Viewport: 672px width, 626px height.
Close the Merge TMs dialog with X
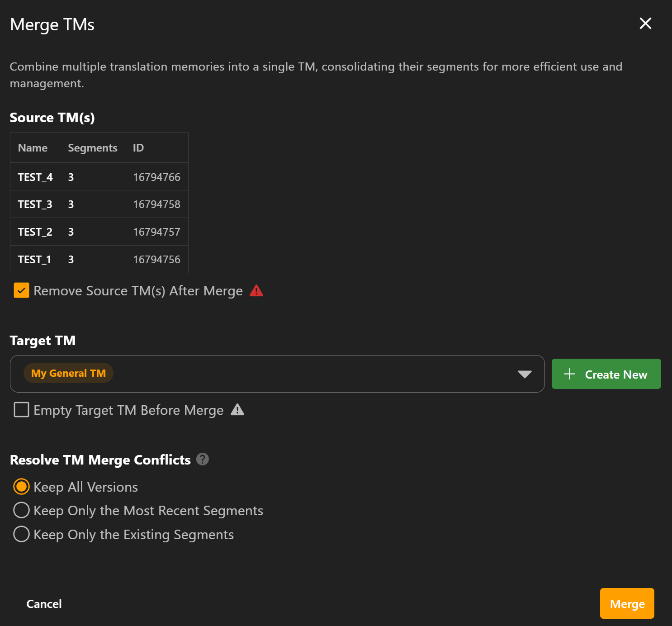click(x=645, y=24)
